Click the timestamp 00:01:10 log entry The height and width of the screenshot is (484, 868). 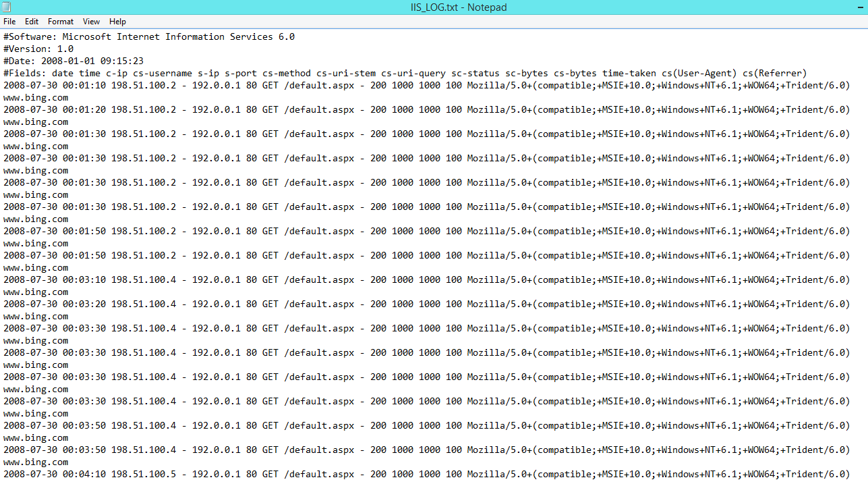pos(426,86)
